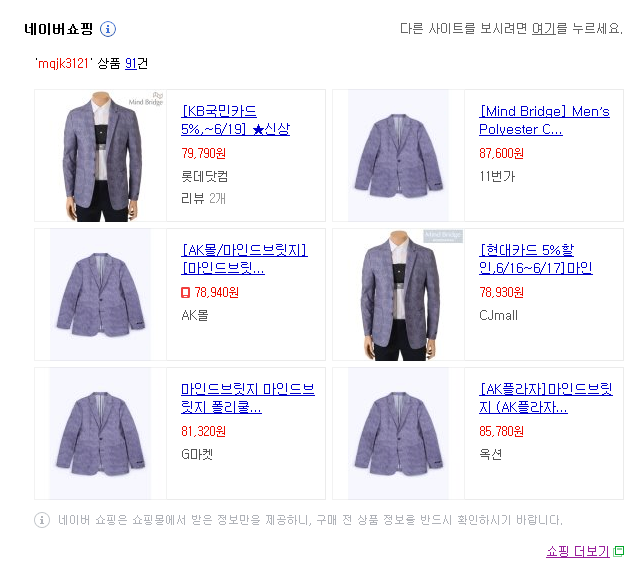Viewport: 631px width, 585px height.
Task: Open the KB국민카드 5% product title
Action: tap(235, 120)
